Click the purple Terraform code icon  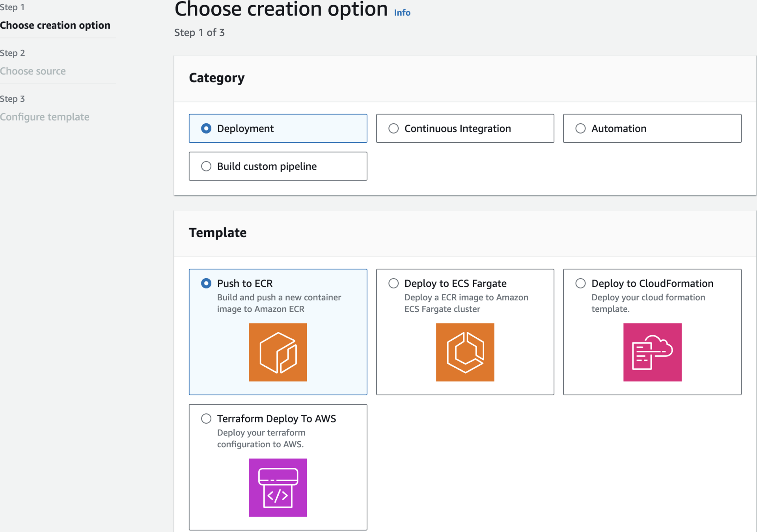click(x=278, y=487)
